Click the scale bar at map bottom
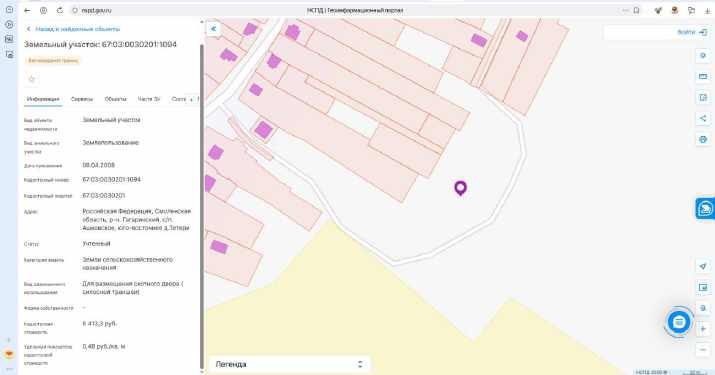Viewport: 715px width, 375px height. click(696, 372)
